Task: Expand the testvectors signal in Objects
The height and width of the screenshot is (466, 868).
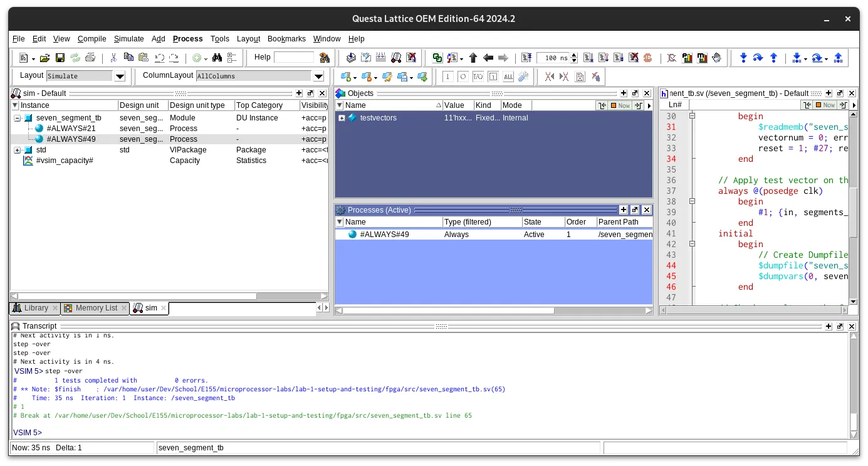Action: pyautogui.click(x=342, y=117)
